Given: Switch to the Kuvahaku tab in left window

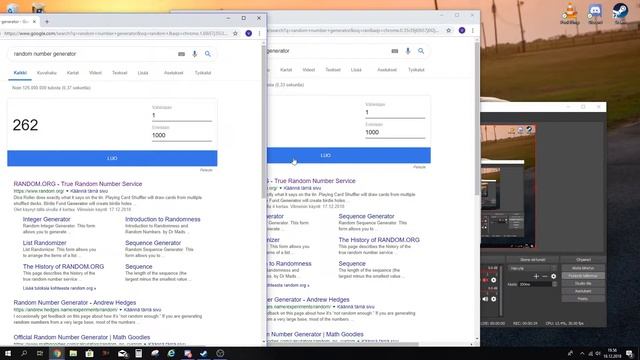Looking at the screenshot, I should 47,73.
